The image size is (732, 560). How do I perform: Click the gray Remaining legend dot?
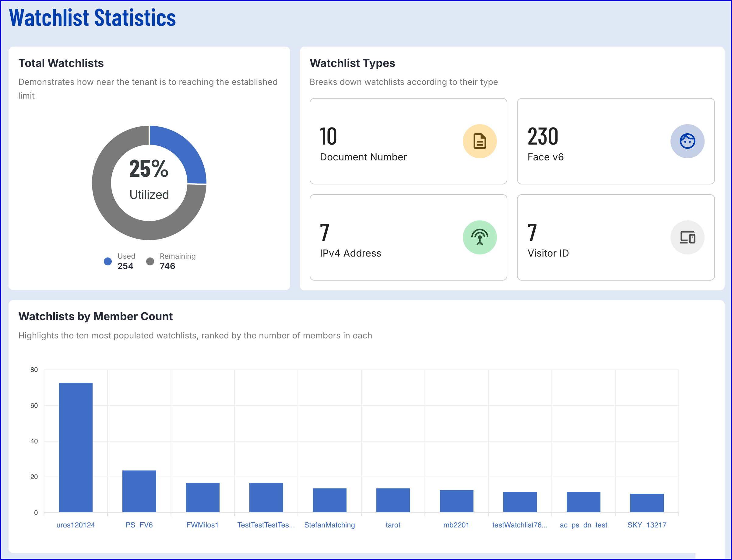[x=150, y=261]
